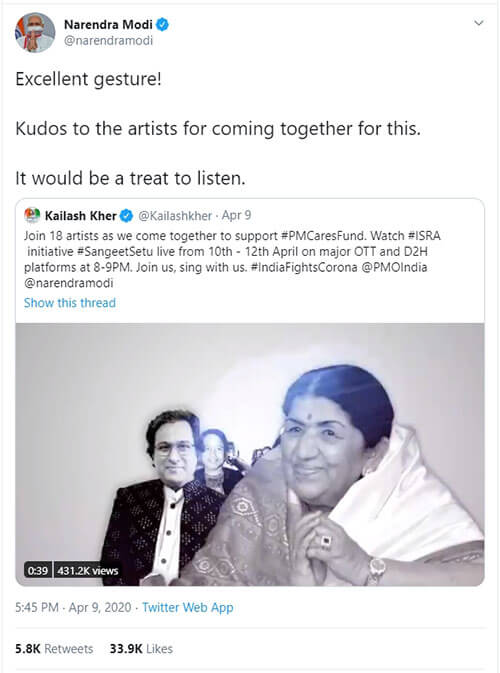Open the @narendramodi handle under the name
This screenshot has height=673, width=500.
[x=108, y=41]
